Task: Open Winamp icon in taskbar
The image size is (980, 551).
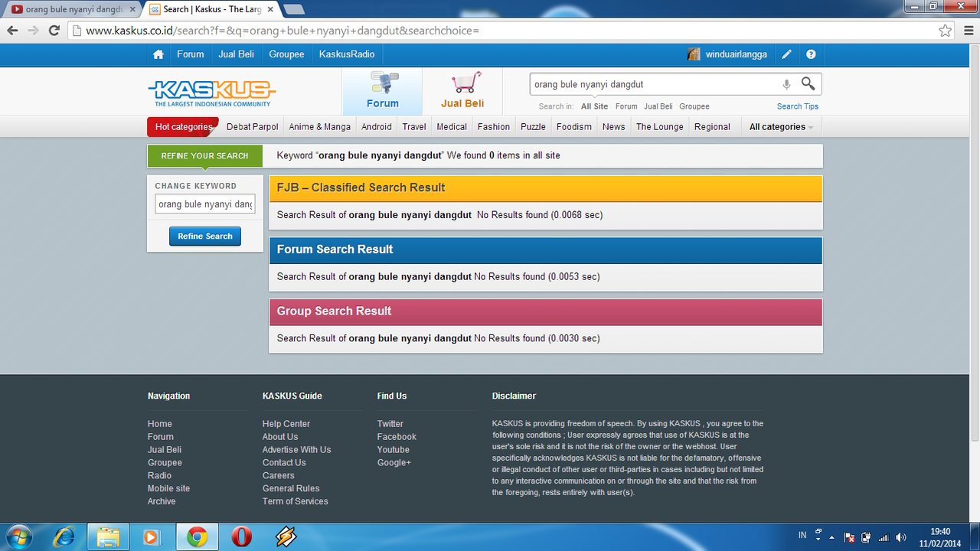Action: coord(286,537)
